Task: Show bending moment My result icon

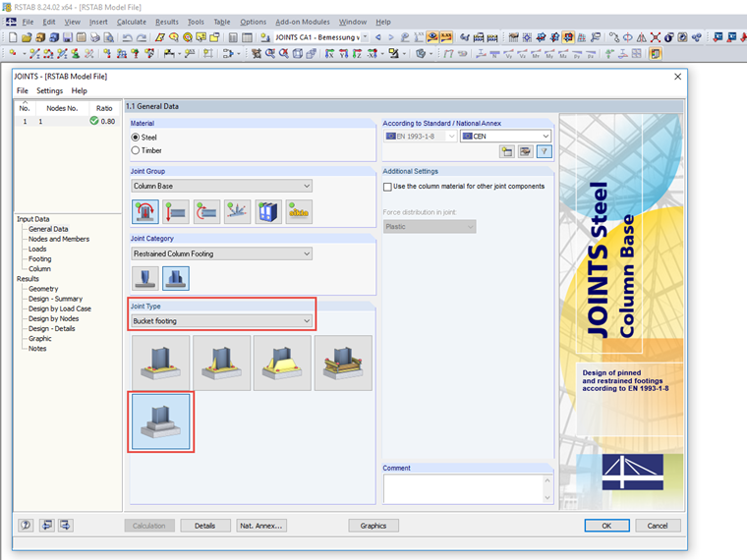Action: tap(549, 54)
